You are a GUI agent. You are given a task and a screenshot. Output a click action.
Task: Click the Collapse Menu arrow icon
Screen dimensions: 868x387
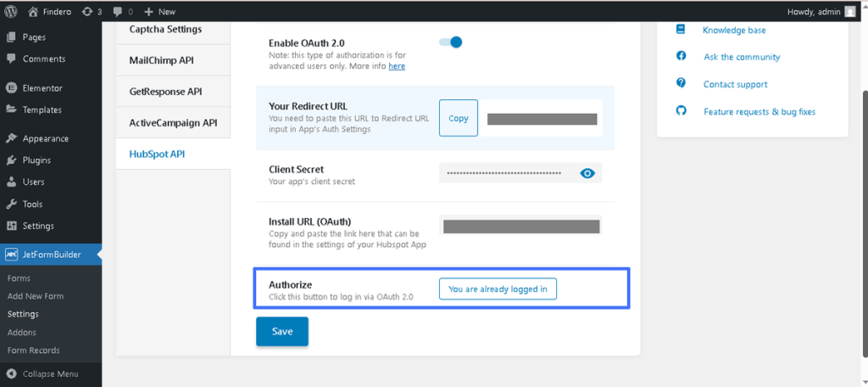point(11,373)
